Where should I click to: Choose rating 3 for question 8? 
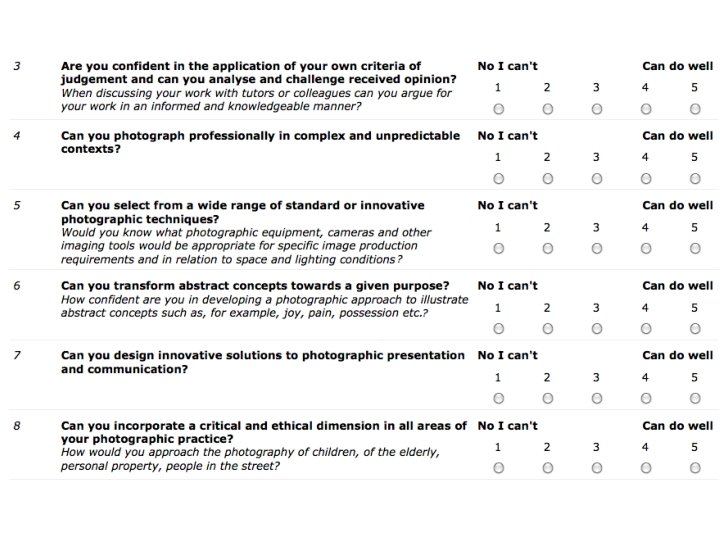pyautogui.click(x=596, y=468)
